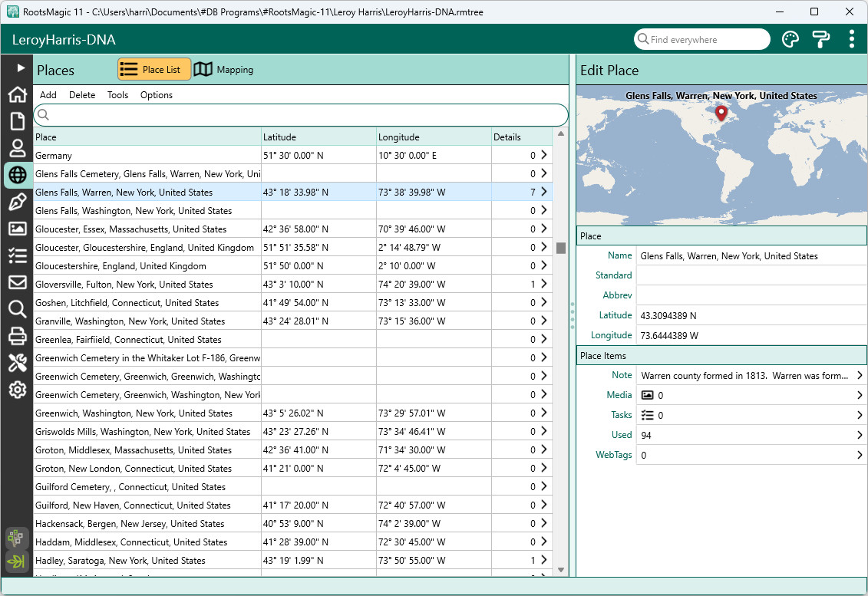Click the Place section header in Edit Place
Screen dimensions: 868x596
coord(721,235)
